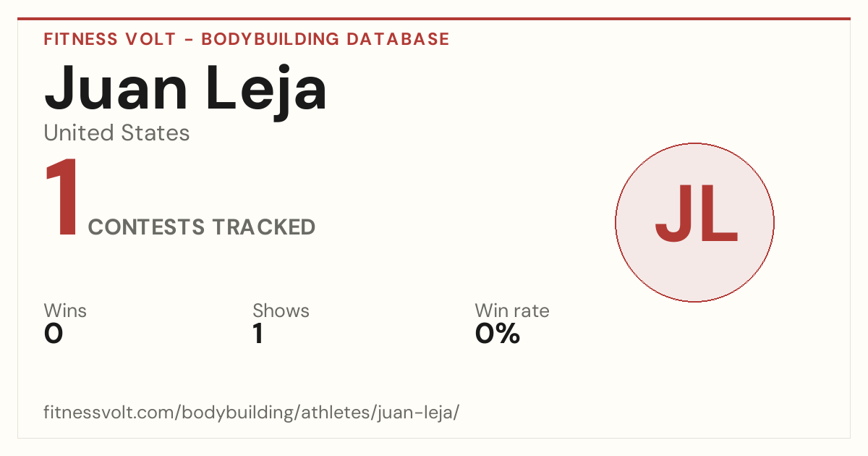The image size is (868, 456).
Task: Click the Contests Tracked label
Action: (202, 227)
